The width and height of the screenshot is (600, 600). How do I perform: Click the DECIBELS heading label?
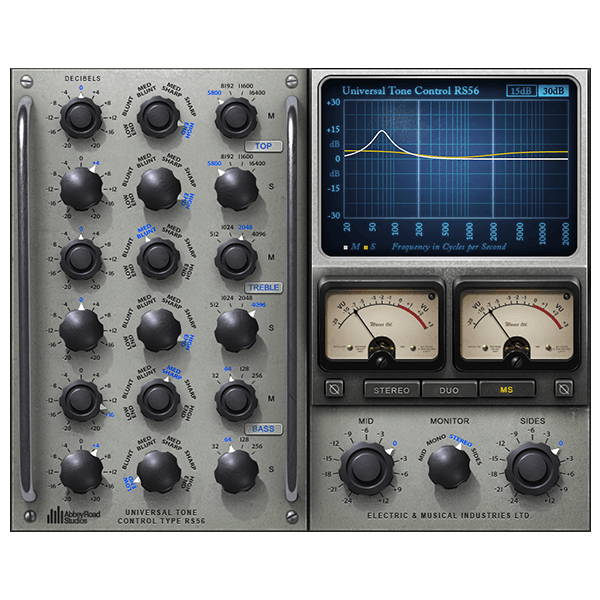(x=82, y=78)
